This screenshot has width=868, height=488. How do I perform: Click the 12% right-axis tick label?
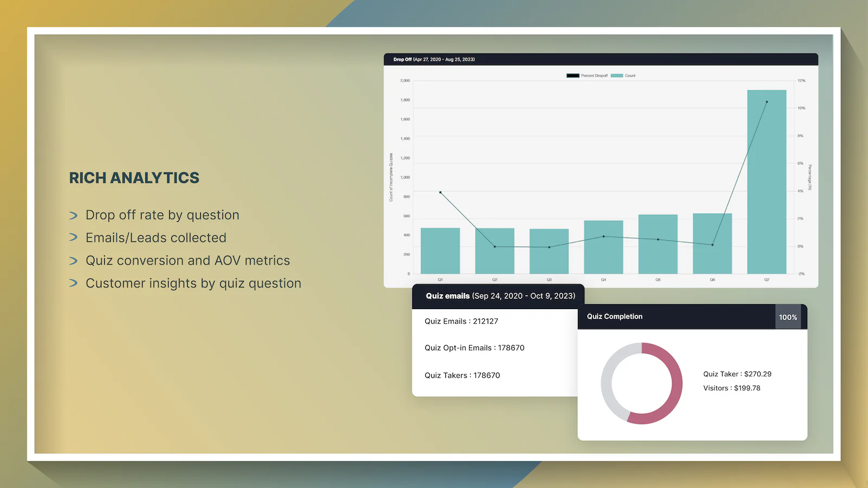[x=801, y=81]
